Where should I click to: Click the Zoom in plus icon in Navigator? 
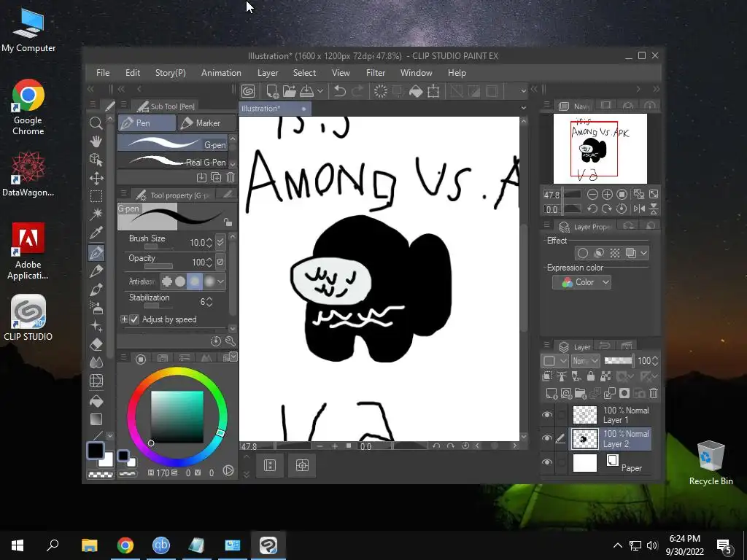pos(607,194)
